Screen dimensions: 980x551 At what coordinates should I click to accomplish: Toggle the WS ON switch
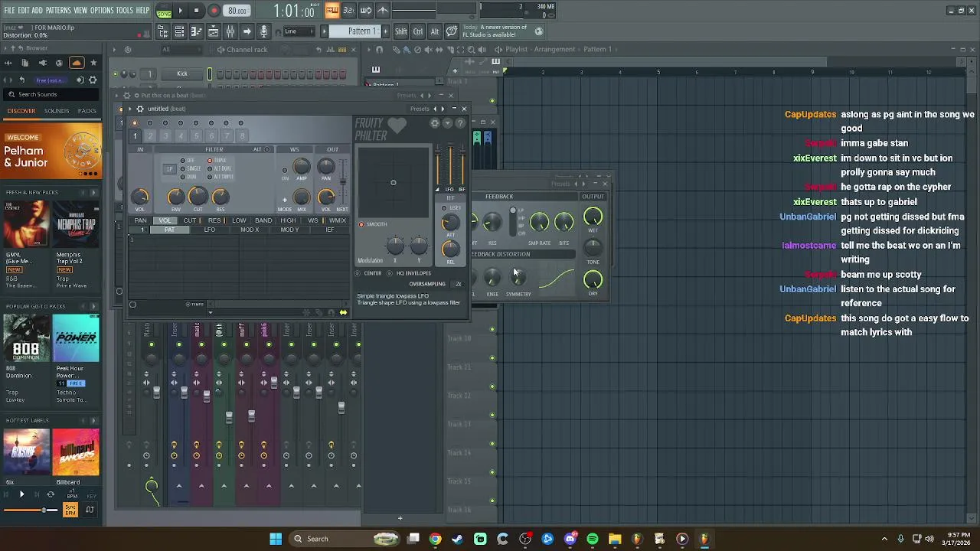[x=285, y=171]
